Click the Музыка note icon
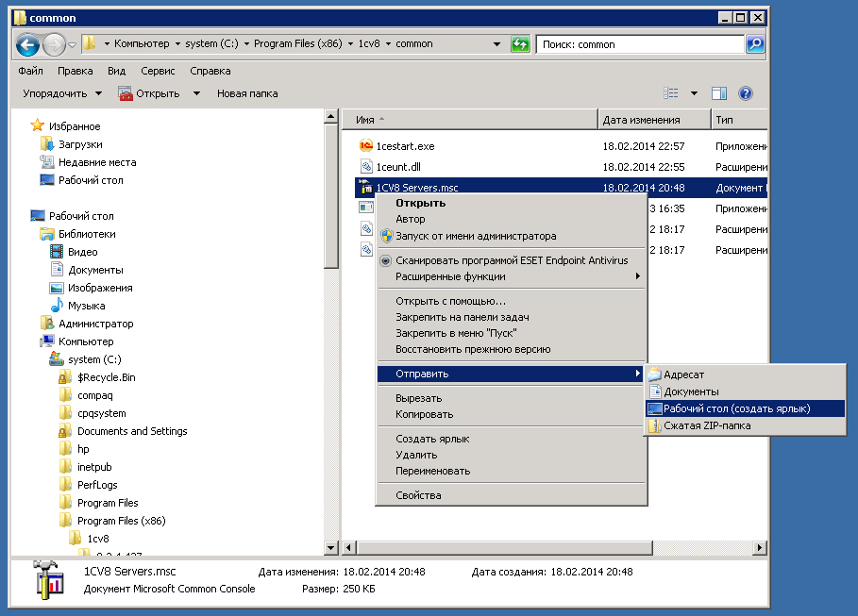The width and height of the screenshot is (858, 616). (57, 306)
